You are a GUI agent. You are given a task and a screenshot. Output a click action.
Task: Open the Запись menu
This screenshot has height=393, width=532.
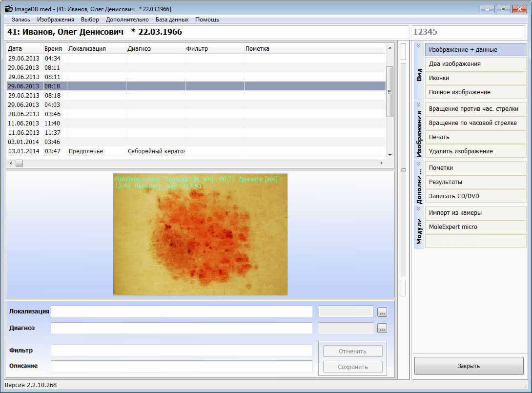pyautogui.click(x=20, y=20)
